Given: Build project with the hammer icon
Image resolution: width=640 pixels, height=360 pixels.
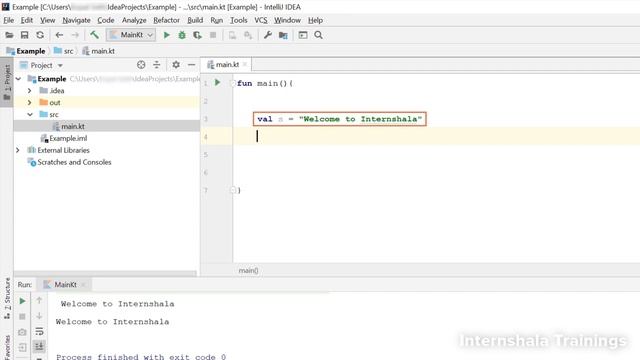Looking at the screenshot, I should coord(94,35).
